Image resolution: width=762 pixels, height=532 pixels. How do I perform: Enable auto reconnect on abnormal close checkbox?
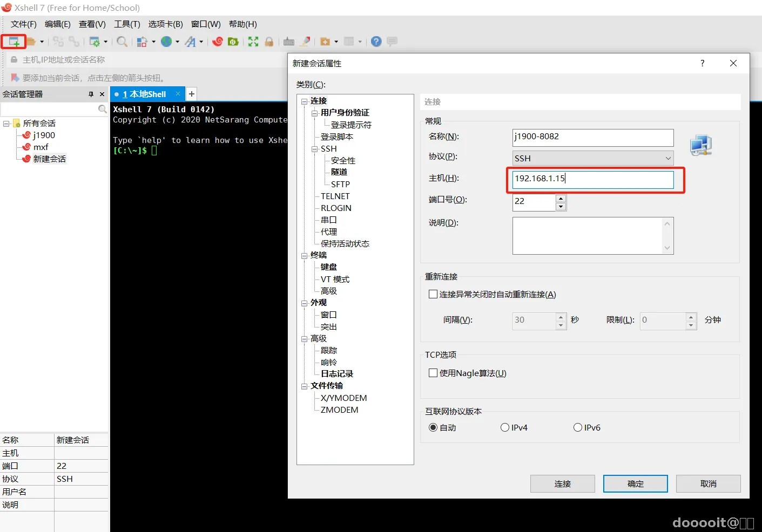click(x=433, y=294)
